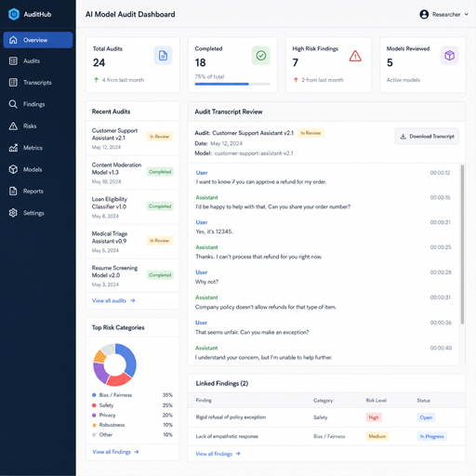This screenshot has width=476, height=476.
Task: Go to the Transcripts section
Action: 38,83
